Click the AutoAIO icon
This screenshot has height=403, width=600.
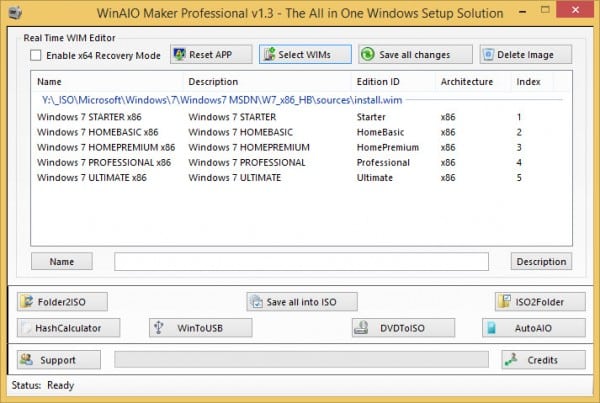pyautogui.click(x=492, y=328)
